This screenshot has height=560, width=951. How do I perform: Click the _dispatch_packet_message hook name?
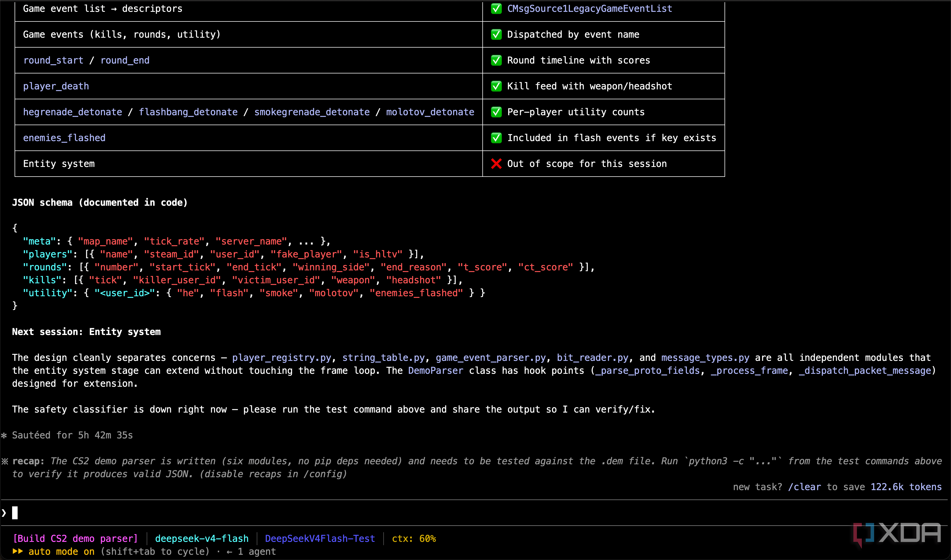(x=865, y=370)
